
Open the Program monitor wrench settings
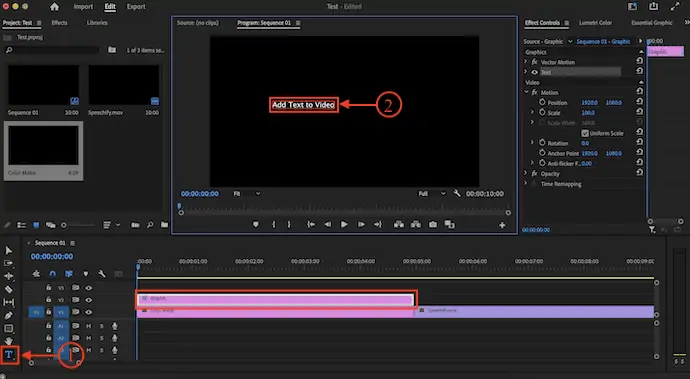pos(457,193)
